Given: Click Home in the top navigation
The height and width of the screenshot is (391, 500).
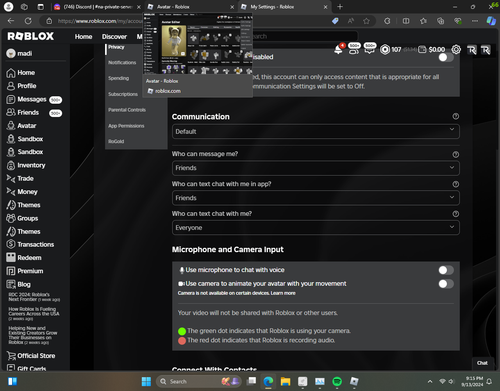Looking at the screenshot, I should click(83, 37).
